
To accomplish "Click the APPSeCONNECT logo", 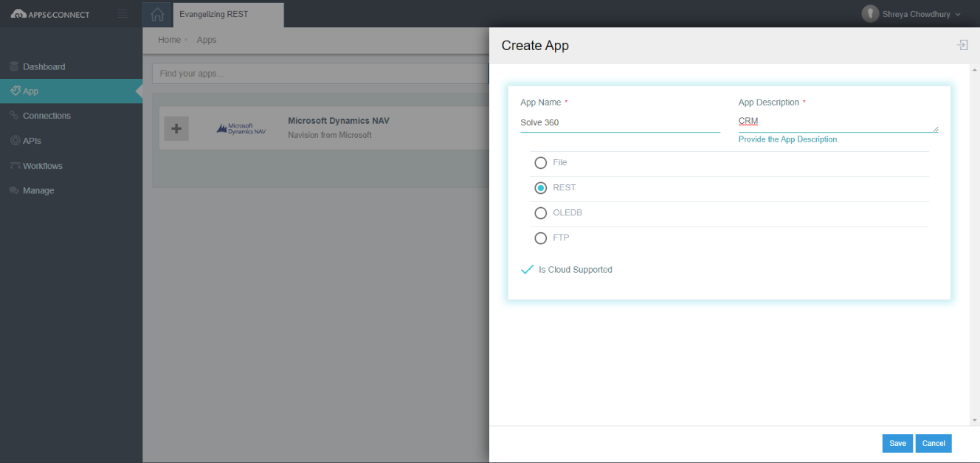I will 50,14.
